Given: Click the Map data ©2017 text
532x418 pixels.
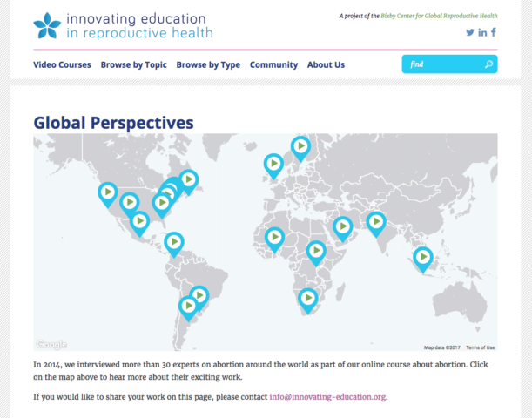Looking at the screenshot, I should 442,347.
